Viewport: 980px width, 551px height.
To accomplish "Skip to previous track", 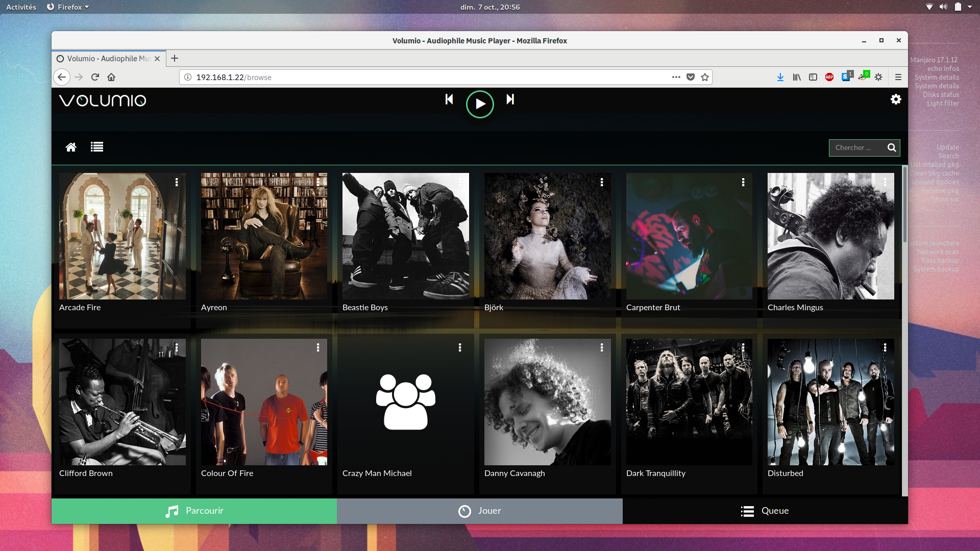I will [449, 99].
